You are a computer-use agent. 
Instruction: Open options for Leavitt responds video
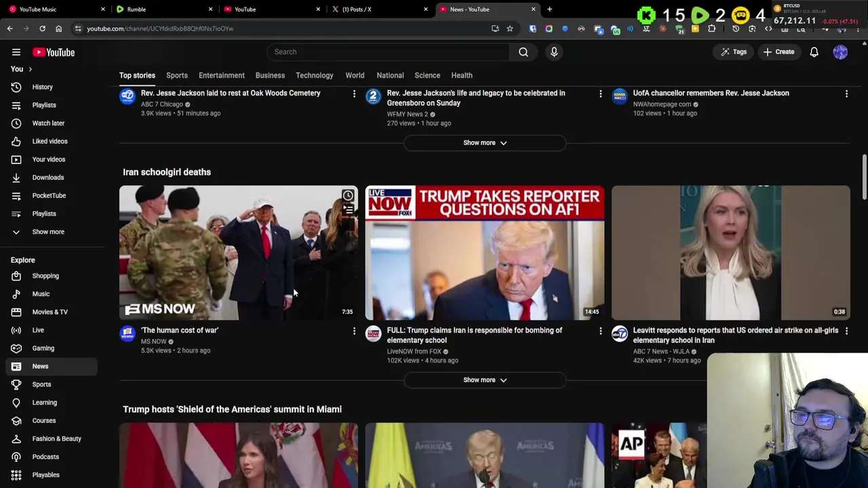pyautogui.click(x=846, y=331)
